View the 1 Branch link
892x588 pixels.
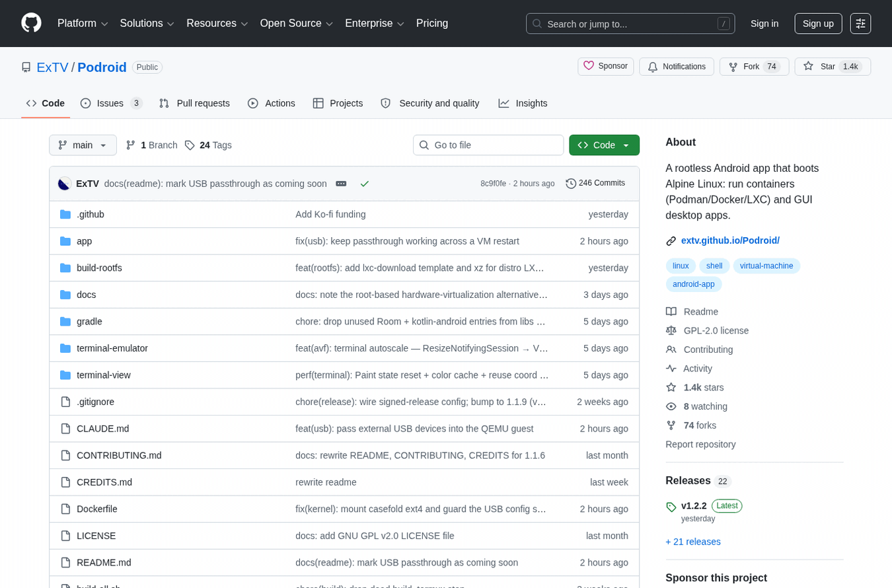151,145
